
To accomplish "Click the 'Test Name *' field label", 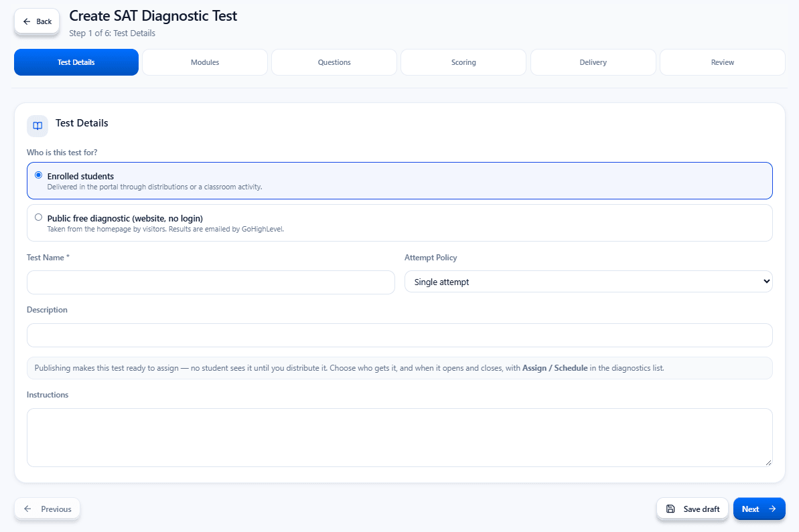I will [48, 258].
